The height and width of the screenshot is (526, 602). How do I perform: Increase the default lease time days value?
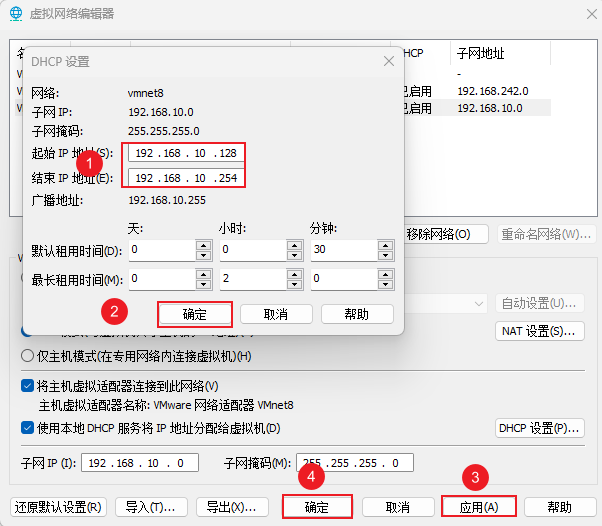coord(204,244)
